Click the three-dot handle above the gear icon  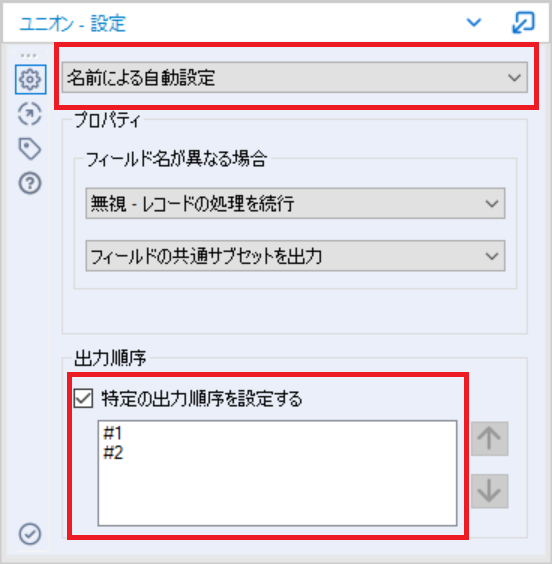tap(28, 55)
